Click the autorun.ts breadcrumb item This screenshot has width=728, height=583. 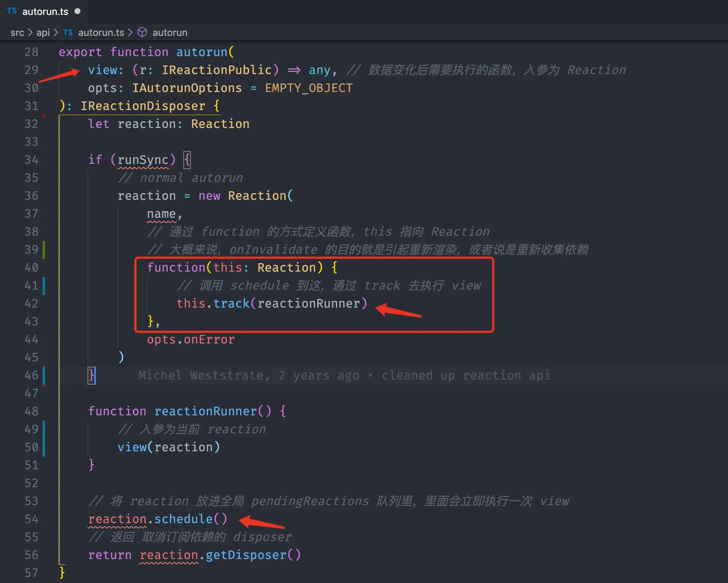pyautogui.click(x=101, y=33)
